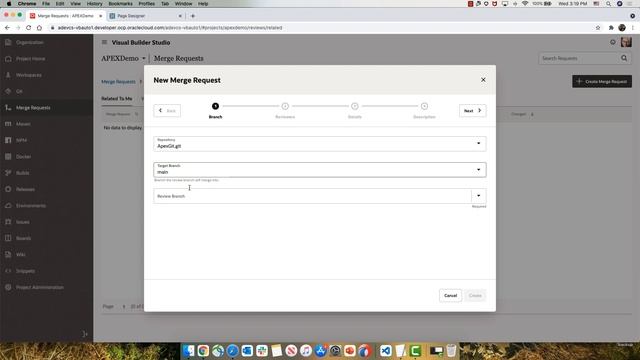The width and height of the screenshot is (640, 360).
Task: Click the Next button in wizard
Action: click(473, 111)
